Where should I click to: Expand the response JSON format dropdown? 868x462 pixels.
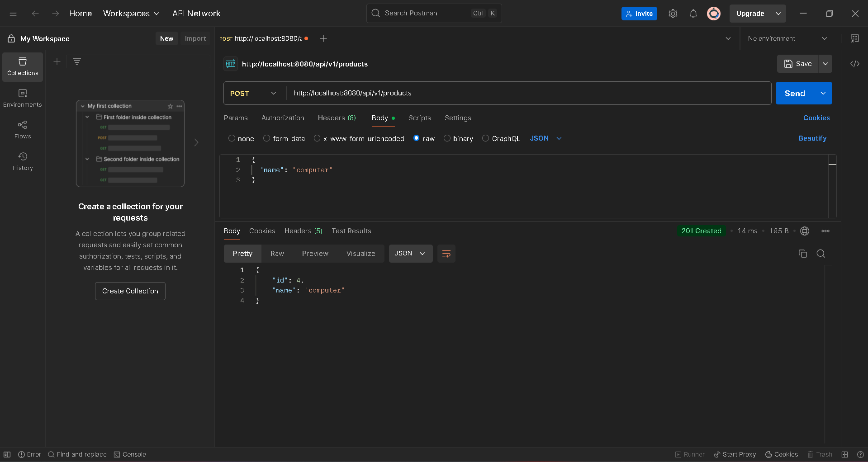click(410, 254)
